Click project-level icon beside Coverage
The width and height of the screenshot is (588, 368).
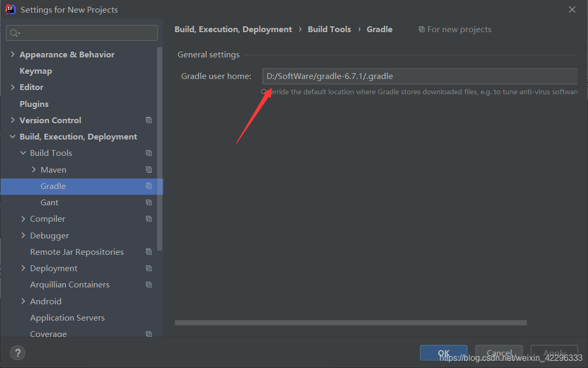(149, 334)
